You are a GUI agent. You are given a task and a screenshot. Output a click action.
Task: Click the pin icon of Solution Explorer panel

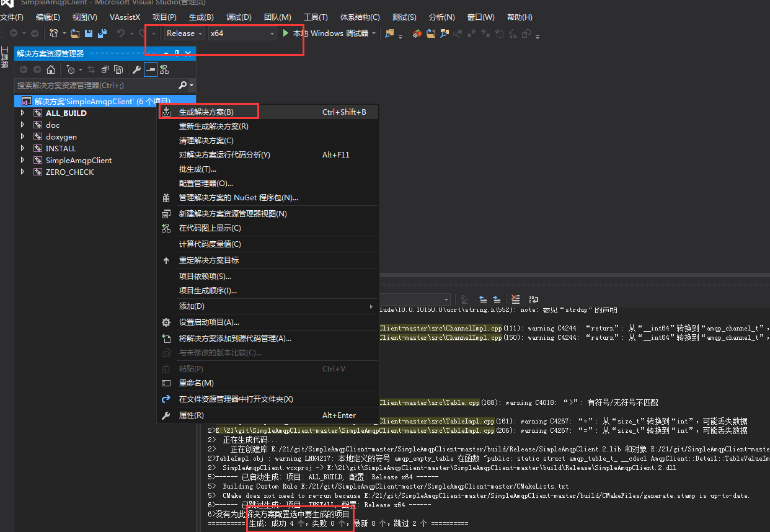tap(177, 54)
